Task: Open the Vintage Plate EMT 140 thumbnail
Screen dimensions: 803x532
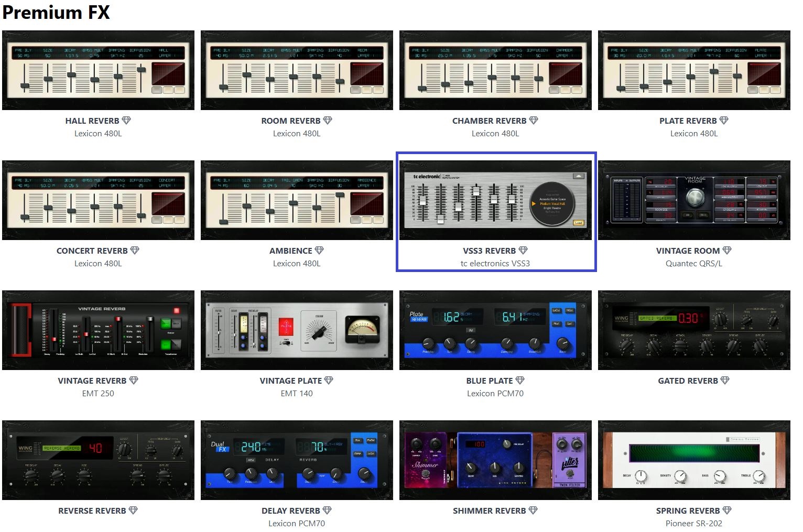Action: [x=297, y=330]
